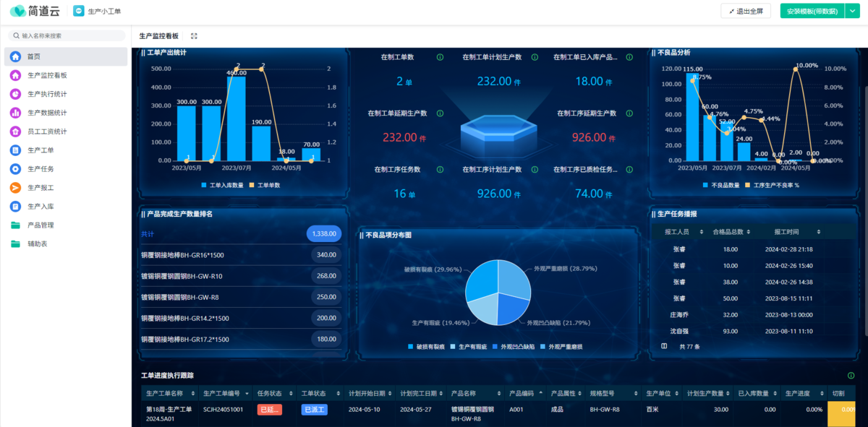Click the info icon beside 在制工单数
Viewport: 868px width, 427px height.
[x=440, y=57]
